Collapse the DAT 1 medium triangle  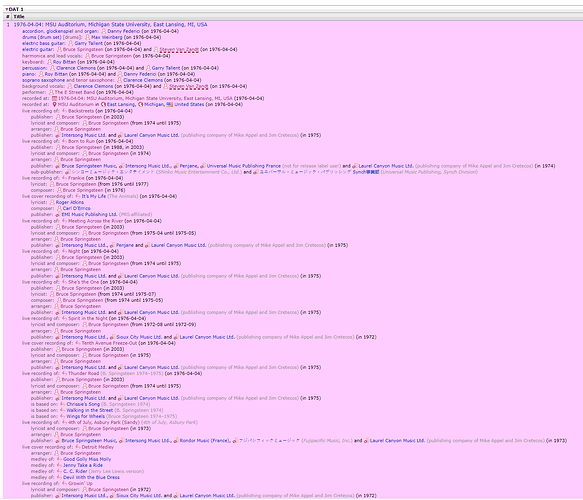click(6, 9)
